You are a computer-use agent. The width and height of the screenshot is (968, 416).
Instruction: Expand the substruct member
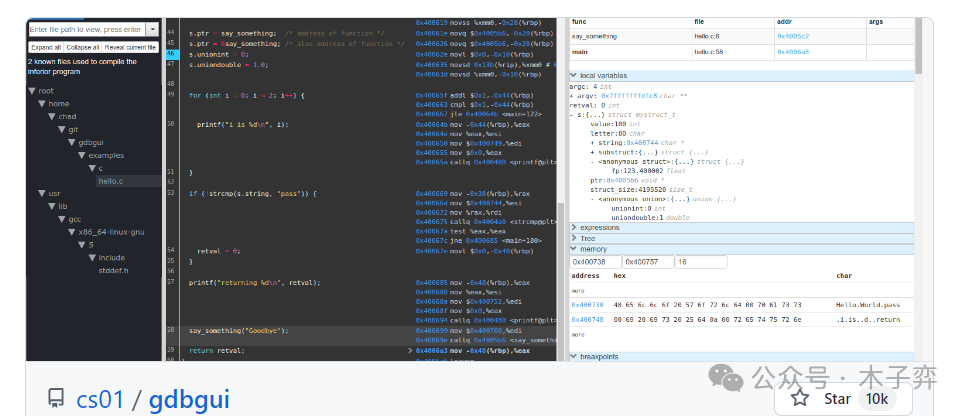(x=593, y=152)
